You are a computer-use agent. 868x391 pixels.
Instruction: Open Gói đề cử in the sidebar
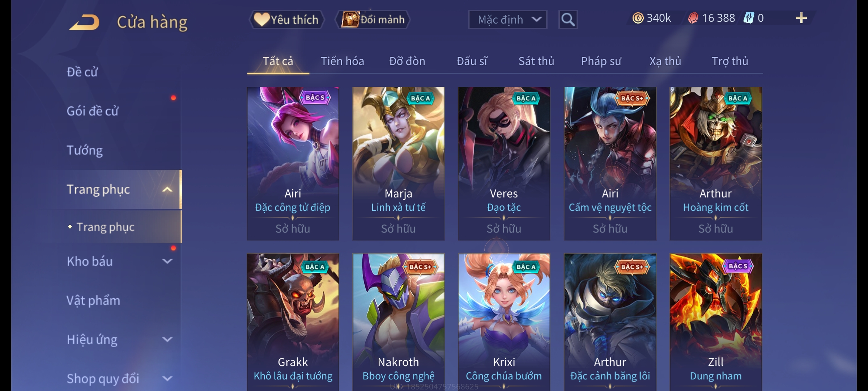click(x=92, y=111)
